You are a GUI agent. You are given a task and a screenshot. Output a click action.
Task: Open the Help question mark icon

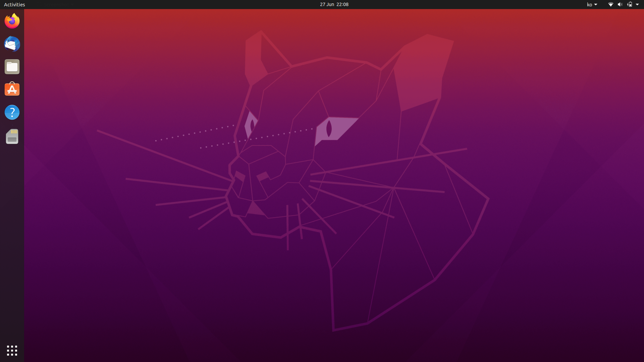coord(12,112)
